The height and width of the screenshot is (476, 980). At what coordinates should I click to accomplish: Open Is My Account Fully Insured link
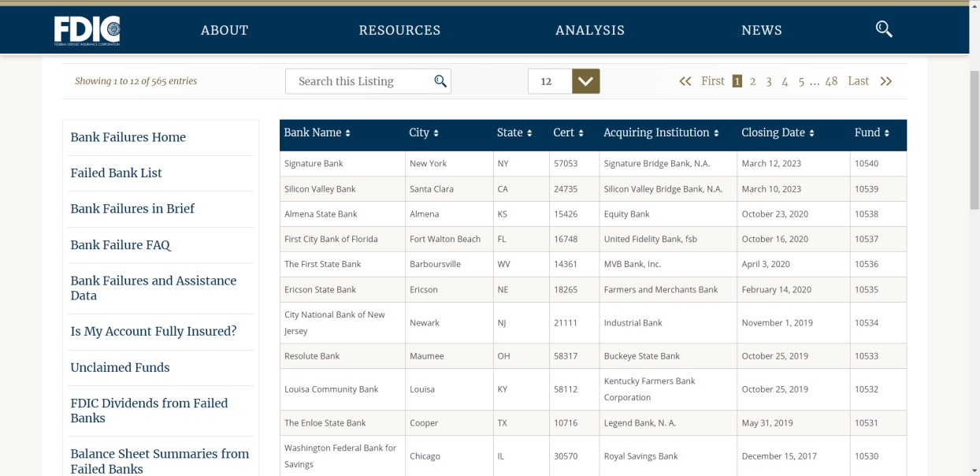tap(154, 331)
